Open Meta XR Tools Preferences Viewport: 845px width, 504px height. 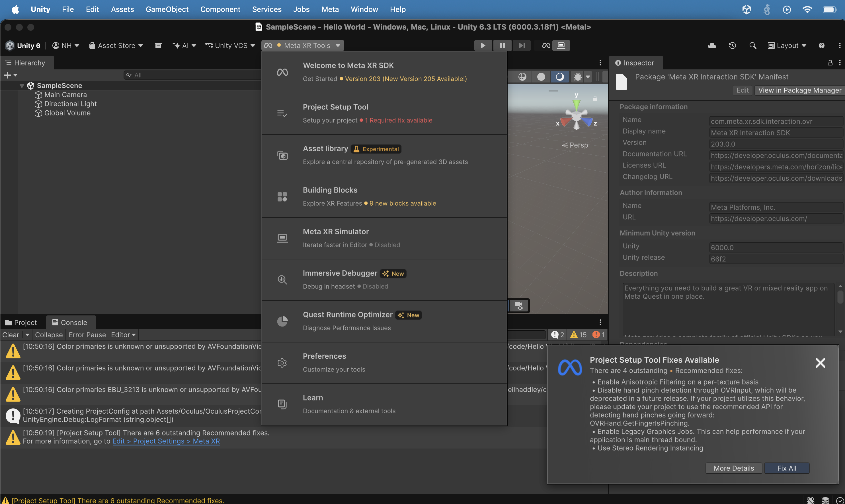384,363
